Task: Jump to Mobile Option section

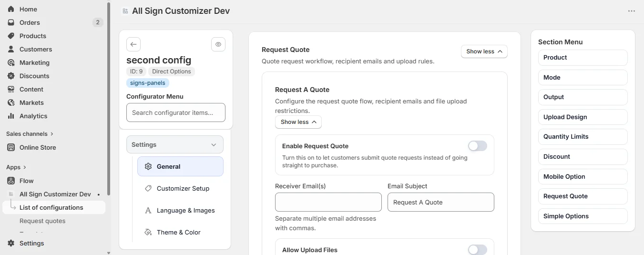Action: 583,176
